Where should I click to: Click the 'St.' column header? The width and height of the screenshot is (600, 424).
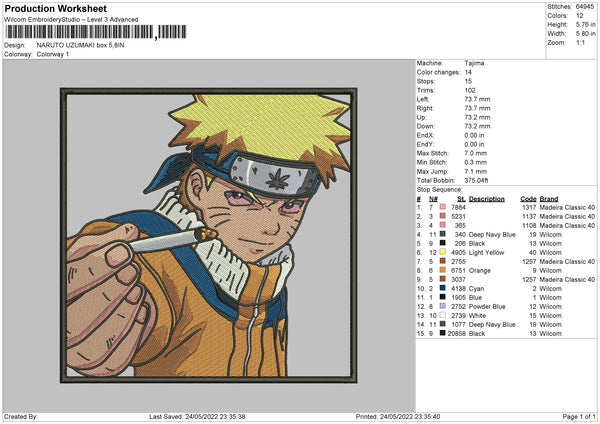(x=461, y=199)
